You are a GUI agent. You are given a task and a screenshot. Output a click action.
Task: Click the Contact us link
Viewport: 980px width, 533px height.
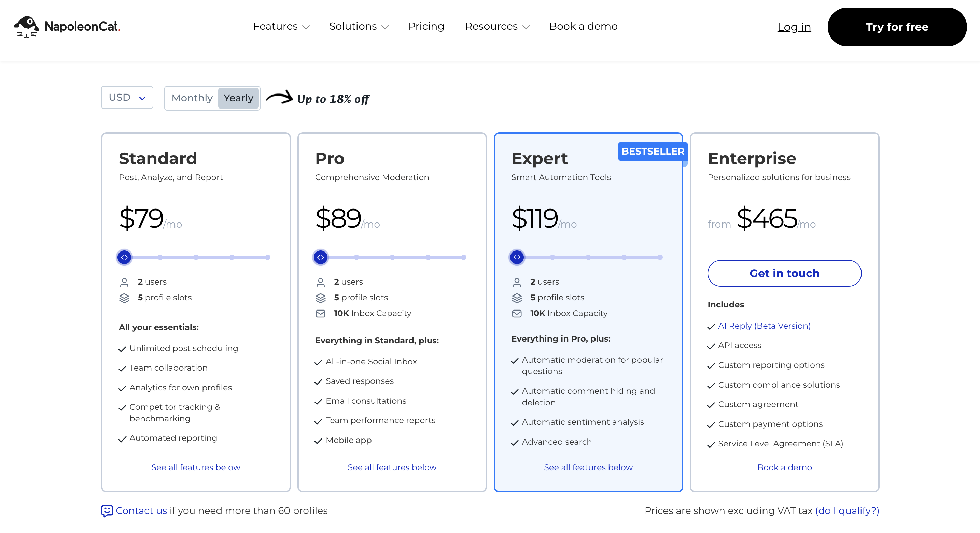click(x=141, y=510)
